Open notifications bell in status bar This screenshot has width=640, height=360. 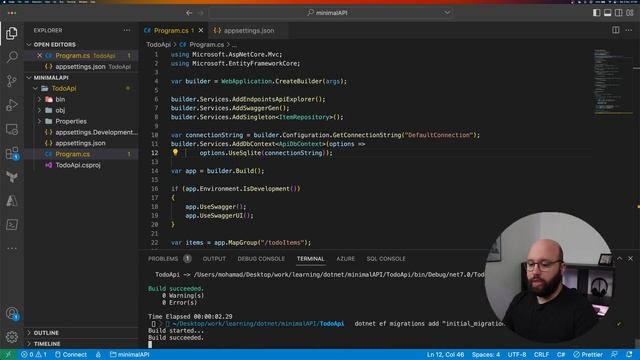click(x=629, y=354)
